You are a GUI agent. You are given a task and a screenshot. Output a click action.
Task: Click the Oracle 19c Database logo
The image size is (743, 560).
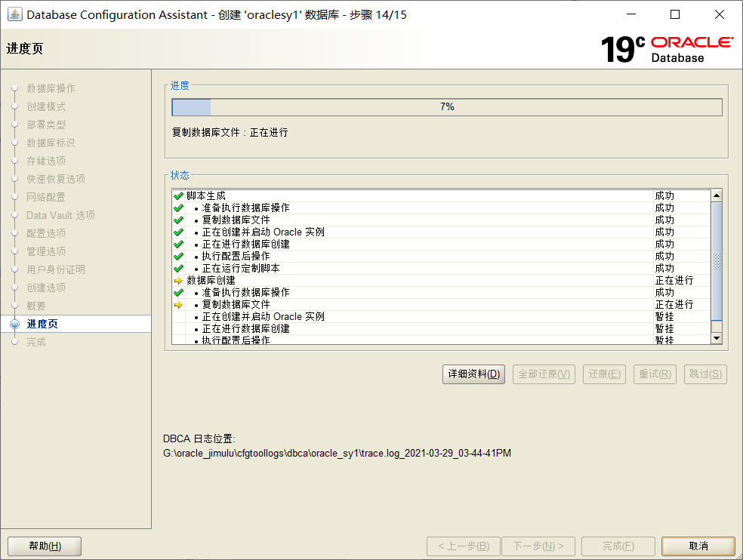[x=667, y=49]
